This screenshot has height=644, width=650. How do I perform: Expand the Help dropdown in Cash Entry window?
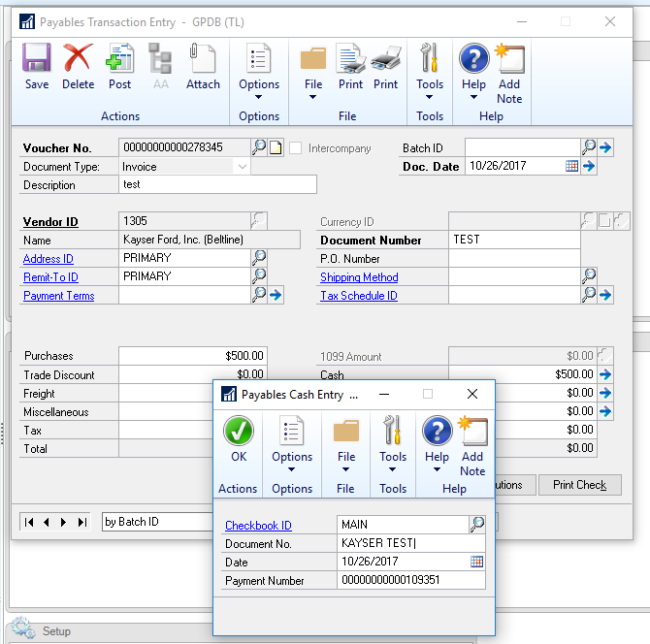click(438, 470)
